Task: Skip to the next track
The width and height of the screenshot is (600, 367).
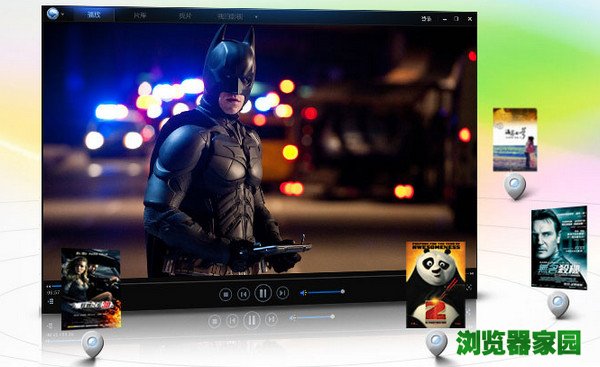Action: (282, 293)
